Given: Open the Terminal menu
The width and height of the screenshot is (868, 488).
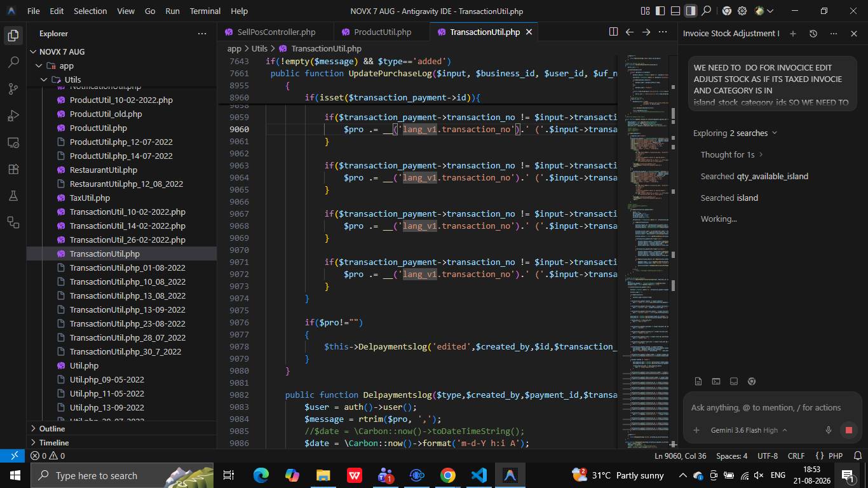Looking at the screenshot, I should [x=205, y=11].
